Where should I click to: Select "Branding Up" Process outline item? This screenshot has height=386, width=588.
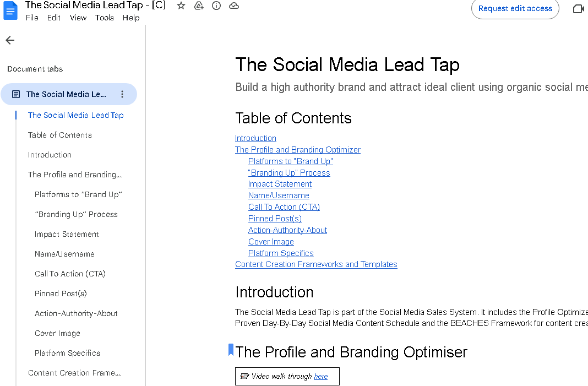click(76, 215)
